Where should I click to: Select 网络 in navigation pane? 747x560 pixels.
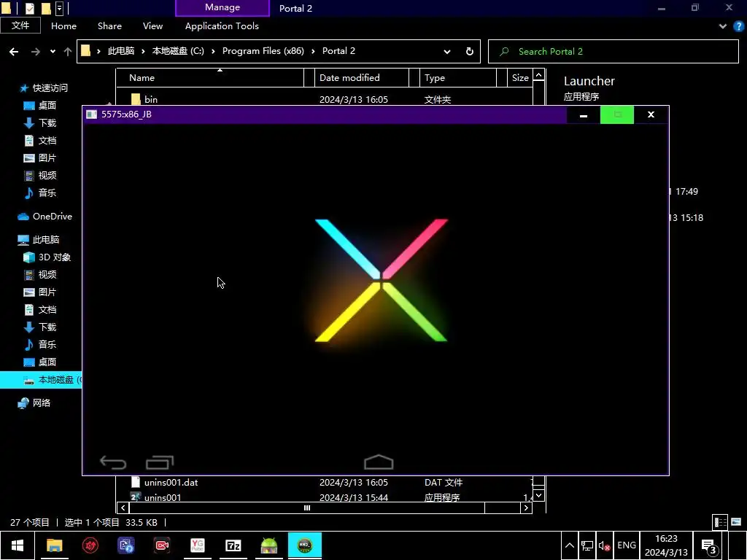(34, 402)
